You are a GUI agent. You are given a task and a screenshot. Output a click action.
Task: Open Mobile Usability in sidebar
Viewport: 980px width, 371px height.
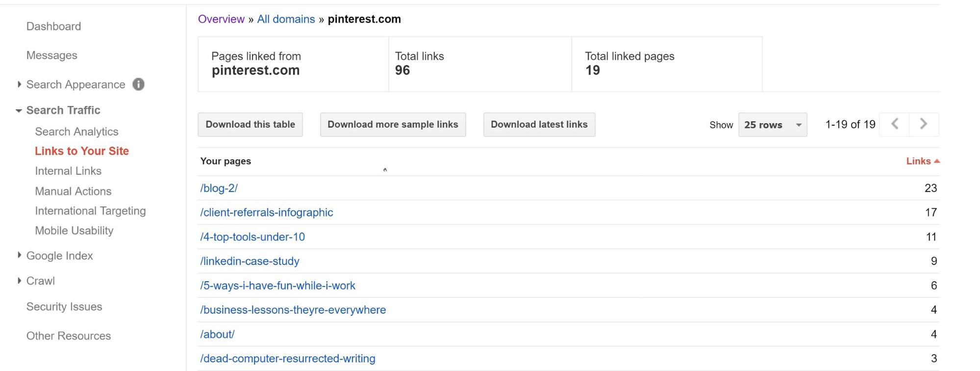point(74,230)
